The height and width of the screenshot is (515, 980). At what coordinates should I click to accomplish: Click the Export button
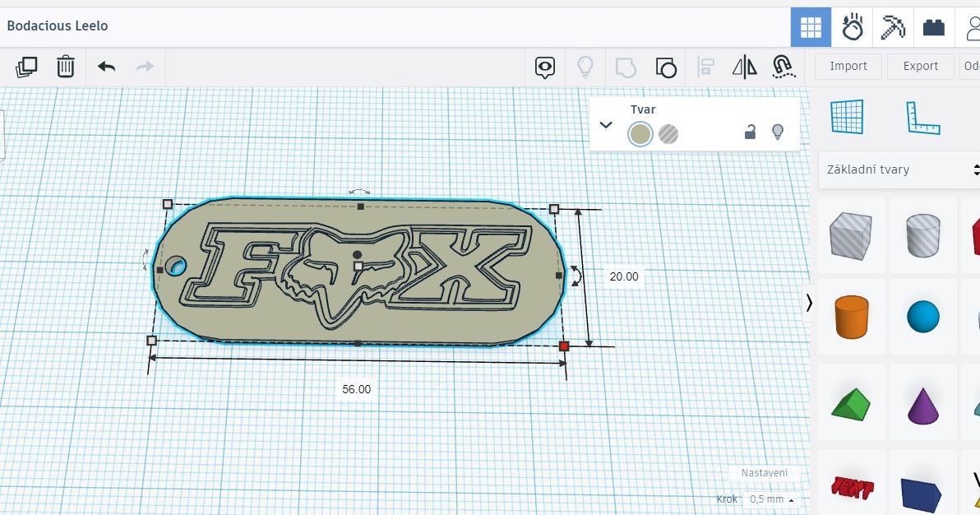921,67
